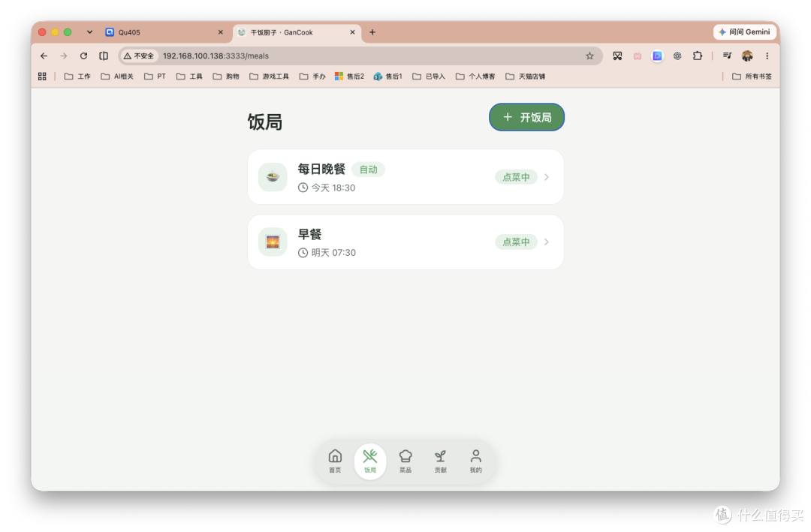Open the 已导入 bookmarks folder
Viewport: 811px width, 532px height.
click(x=429, y=77)
